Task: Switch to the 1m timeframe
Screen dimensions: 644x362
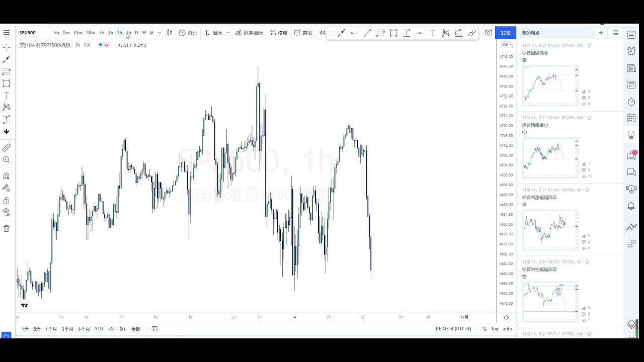Action: (x=56, y=33)
